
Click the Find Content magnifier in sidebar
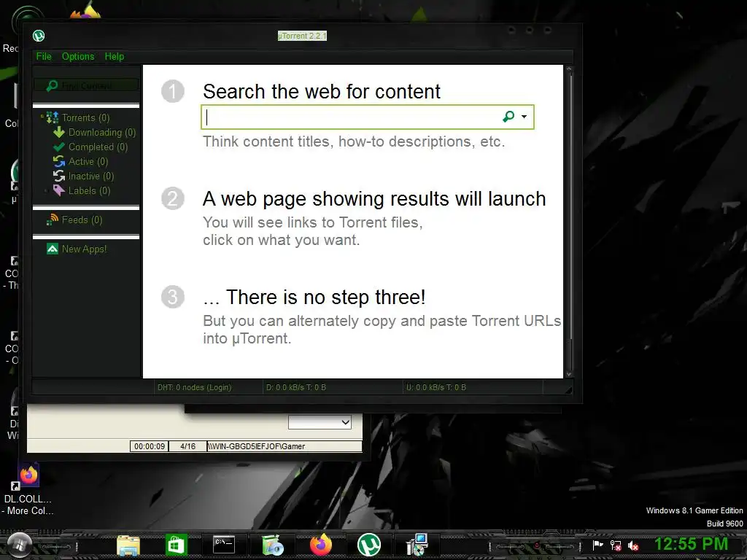(x=52, y=86)
